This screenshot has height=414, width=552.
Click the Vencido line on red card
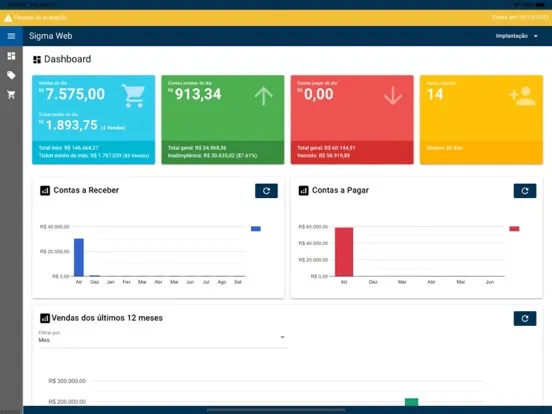click(324, 156)
